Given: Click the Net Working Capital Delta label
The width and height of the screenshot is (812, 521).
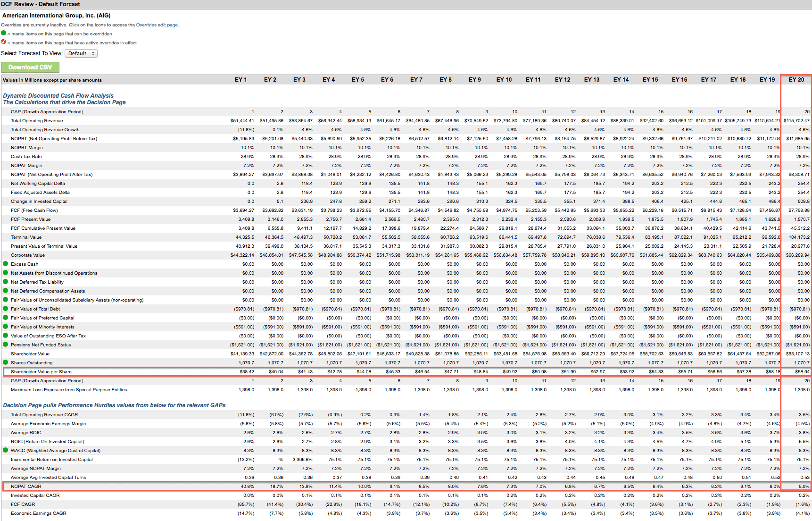Looking at the screenshot, I should click(38, 184).
